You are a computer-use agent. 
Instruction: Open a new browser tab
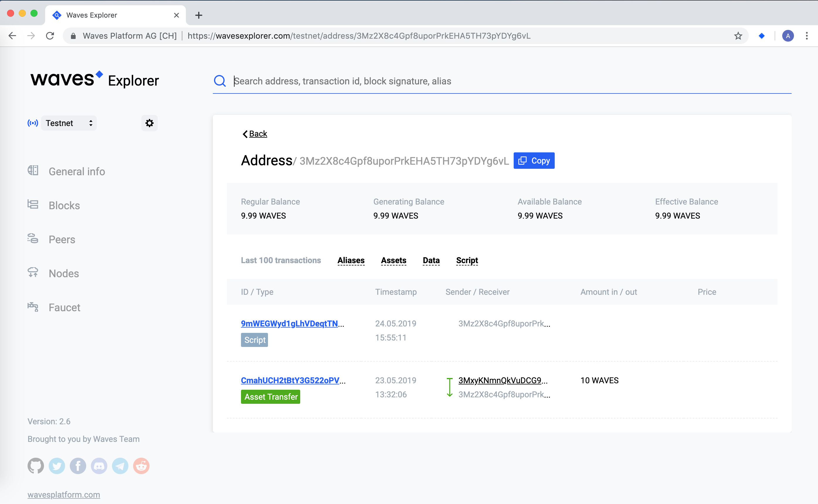[199, 15]
